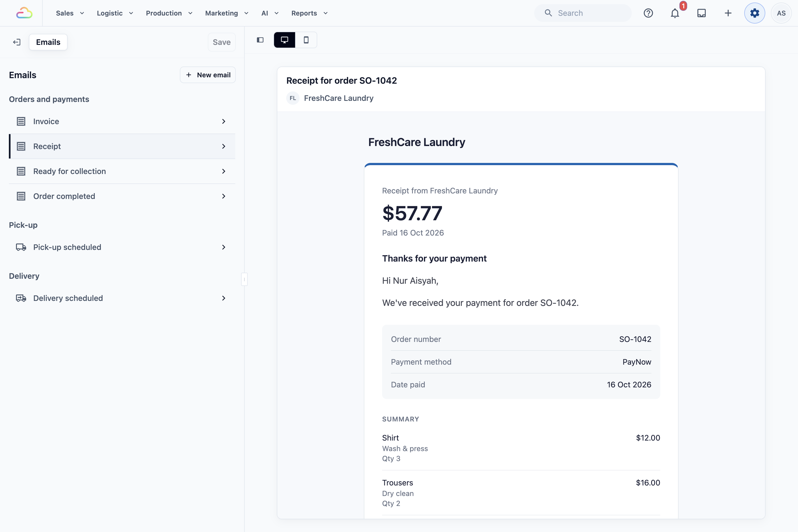Click the Delivery scheduled chevron arrow
Viewport: 798px width, 532px height.
pos(224,298)
